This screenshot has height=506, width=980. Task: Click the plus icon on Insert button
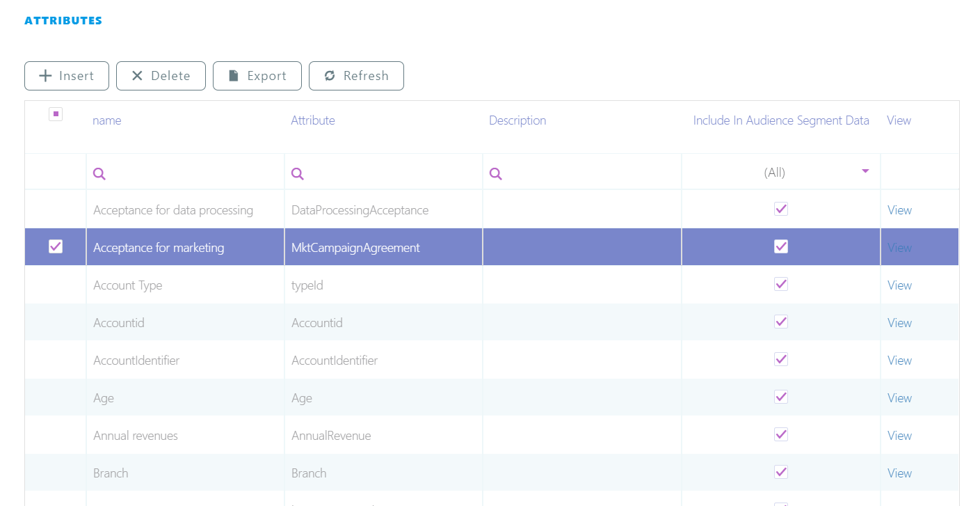(x=45, y=76)
